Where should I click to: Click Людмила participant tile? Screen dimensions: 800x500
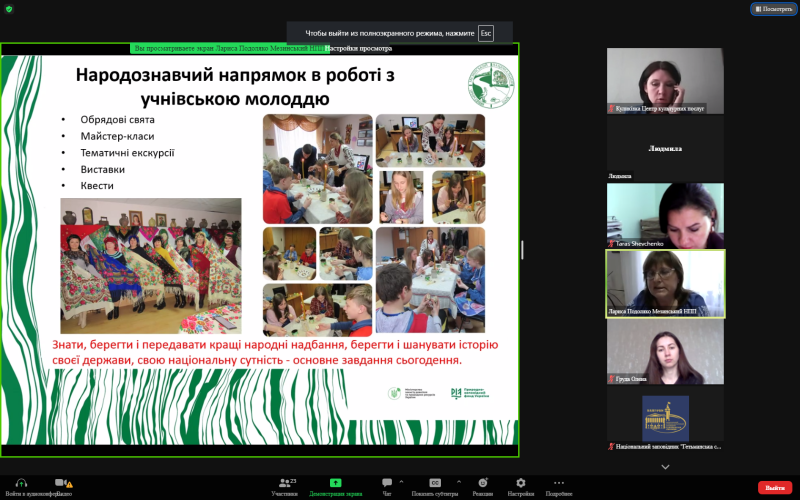pos(665,148)
